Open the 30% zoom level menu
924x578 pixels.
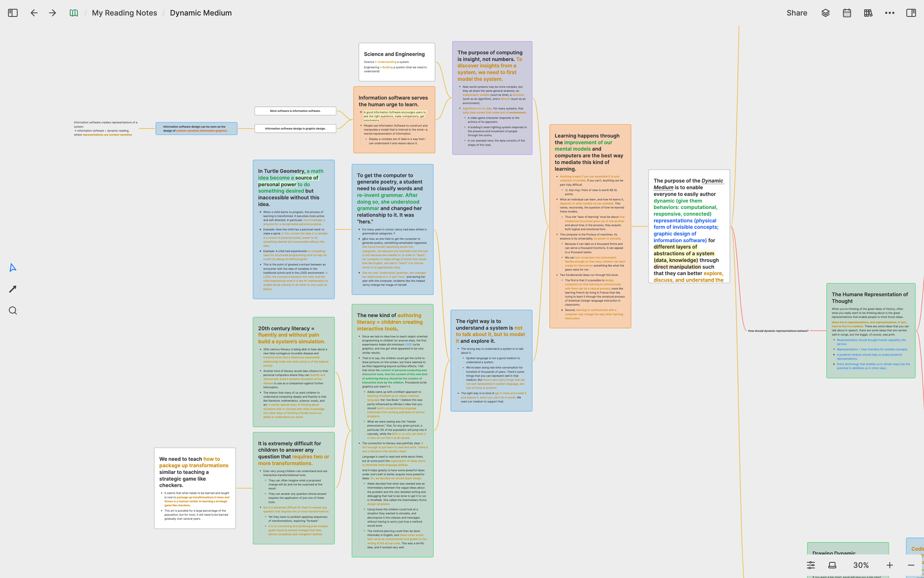pos(861,565)
